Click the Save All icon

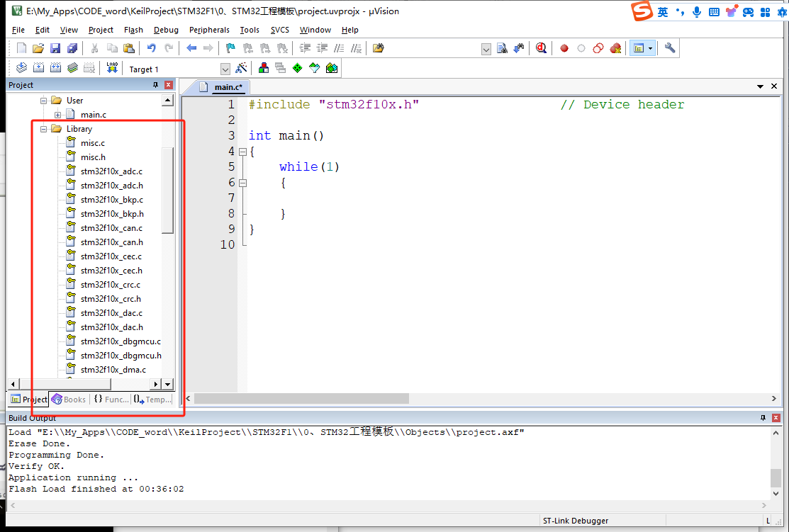pyautogui.click(x=72, y=48)
